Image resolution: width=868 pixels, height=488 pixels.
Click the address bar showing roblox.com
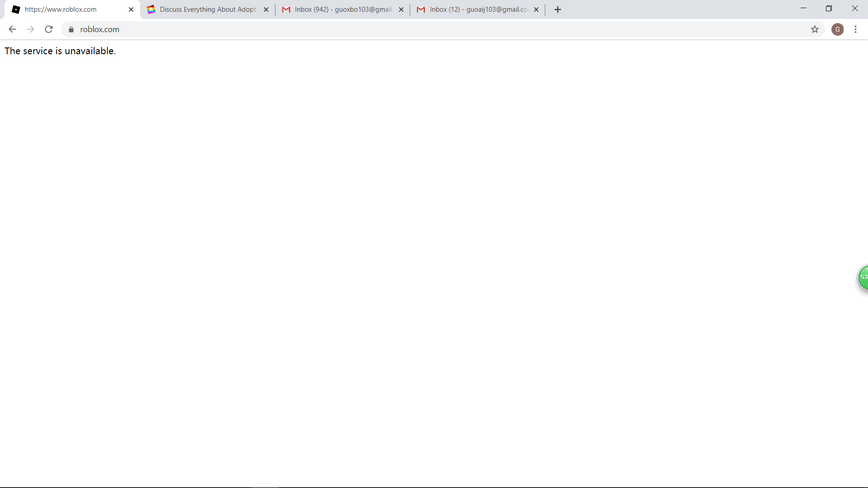pyautogui.click(x=407, y=29)
